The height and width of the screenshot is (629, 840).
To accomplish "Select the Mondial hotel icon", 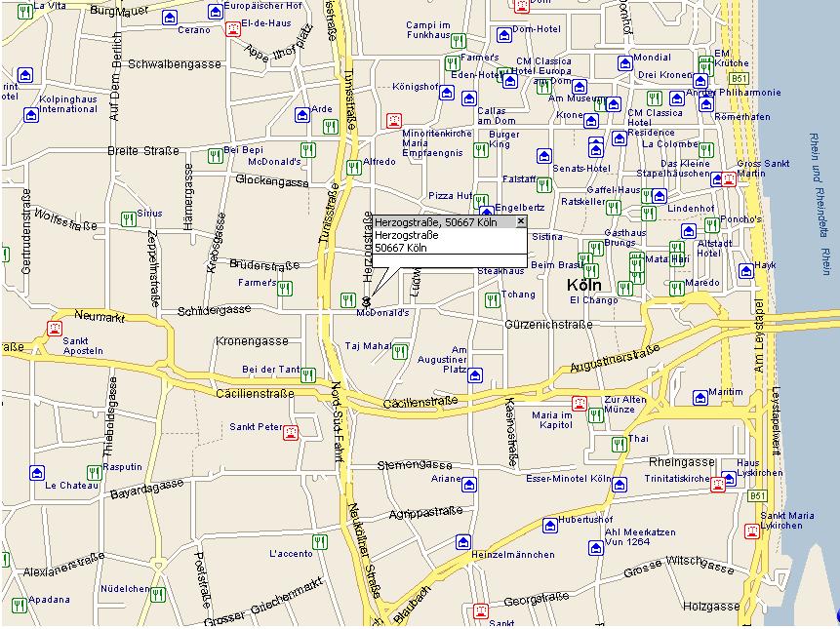I will 625,63.
